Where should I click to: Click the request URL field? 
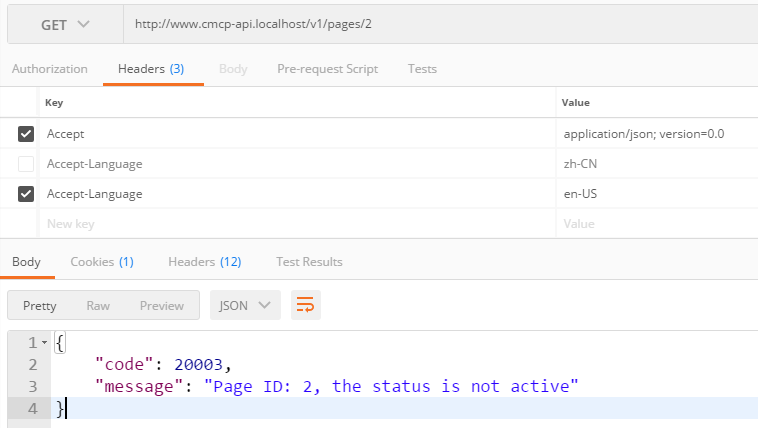(x=440, y=24)
